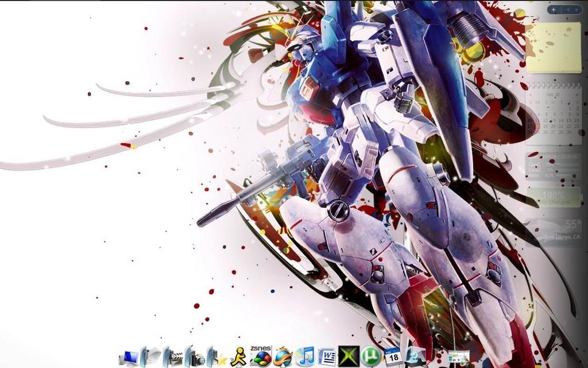Click the yellow sticky note gadget
This screenshot has width=588, height=368.
point(553,47)
